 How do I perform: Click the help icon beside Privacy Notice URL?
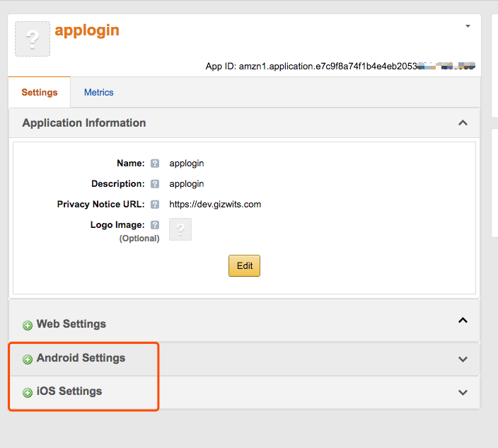tap(155, 205)
